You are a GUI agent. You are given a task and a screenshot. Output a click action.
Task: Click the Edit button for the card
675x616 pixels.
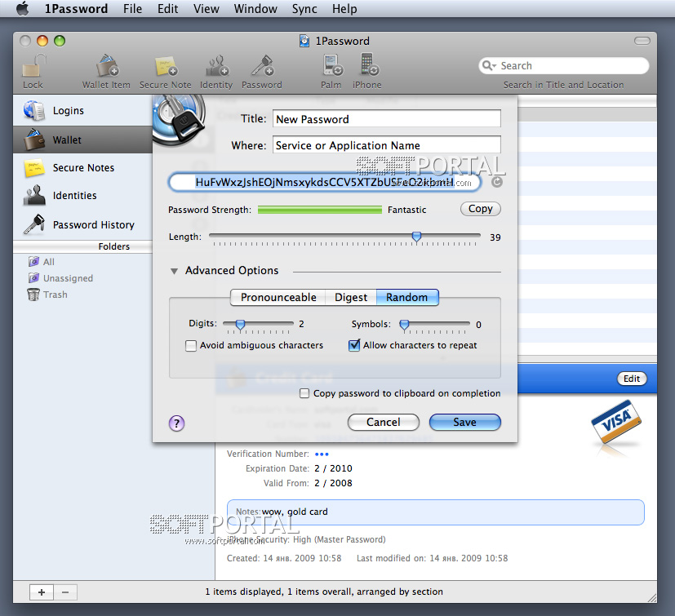[x=632, y=379]
